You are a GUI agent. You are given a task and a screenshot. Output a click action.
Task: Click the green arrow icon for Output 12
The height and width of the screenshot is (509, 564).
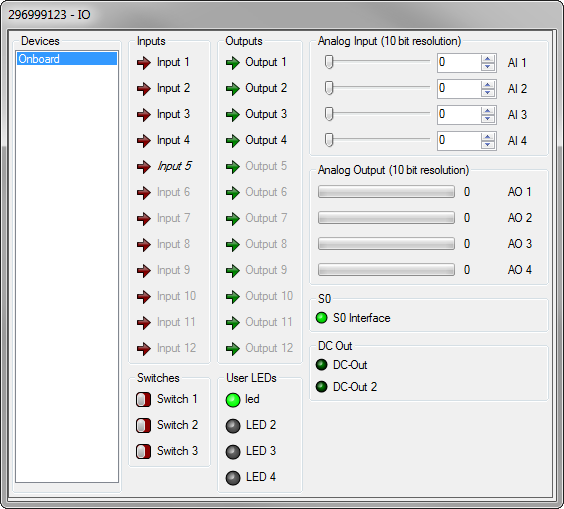[x=233, y=349]
